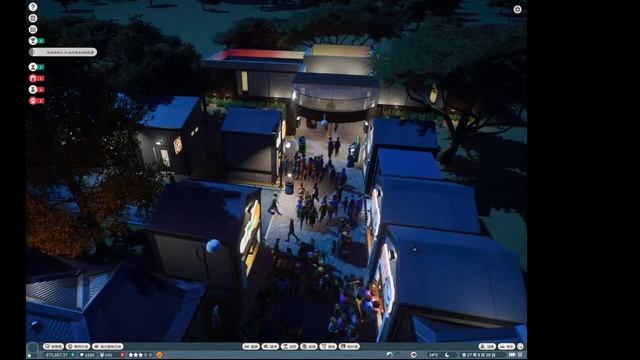The height and width of the screenshot is (360, 640).
Task: Click the round icon at bottom-right toolbar end
Action: (x=520, y=347)
